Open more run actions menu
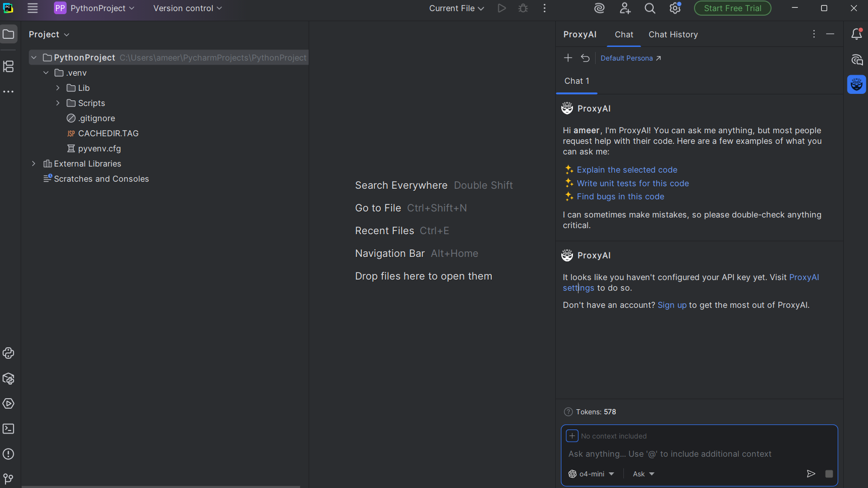868x488 pixels. coord(545,8)
